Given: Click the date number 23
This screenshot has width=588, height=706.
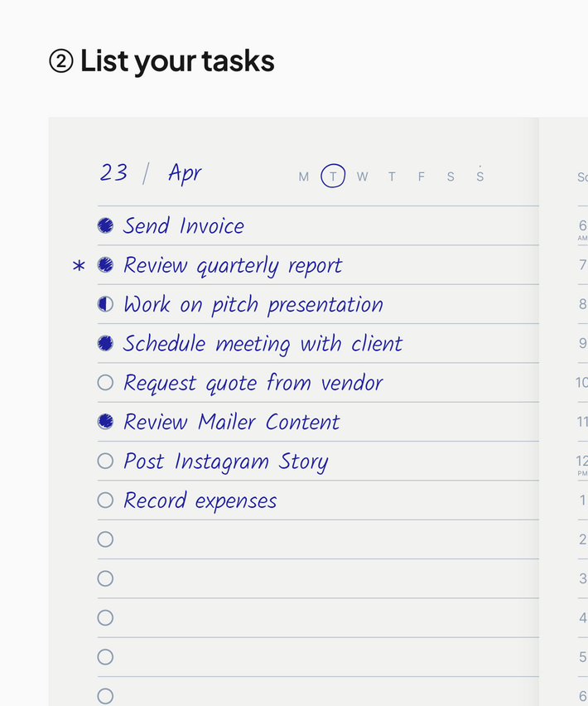Looking at the screenshot, I should point(114,172).
